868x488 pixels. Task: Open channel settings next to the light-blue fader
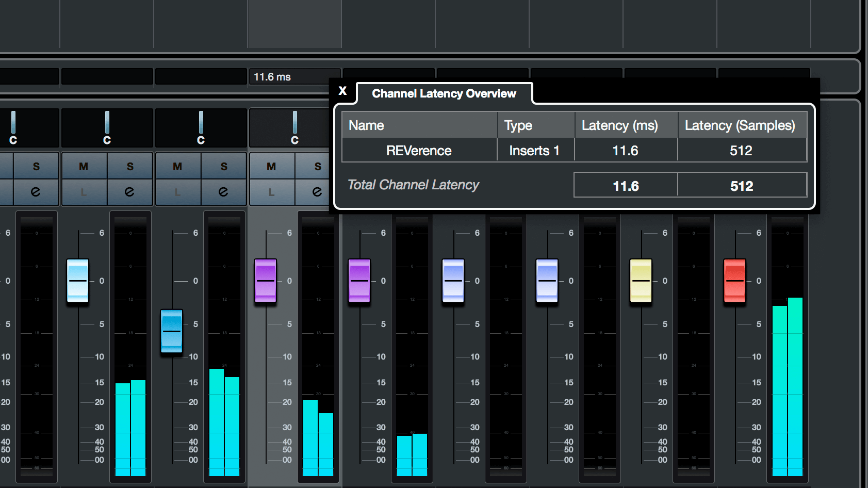click(x=130, y=192)
